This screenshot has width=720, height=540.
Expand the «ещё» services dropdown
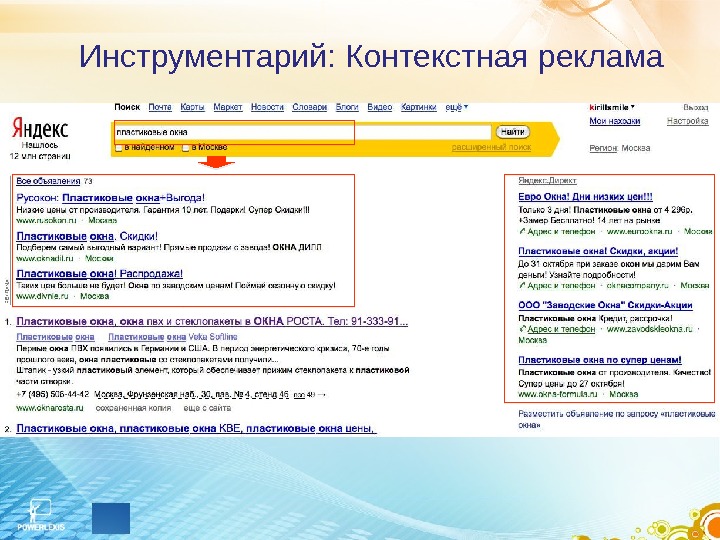pyautogui.click(x=456, y=107)
